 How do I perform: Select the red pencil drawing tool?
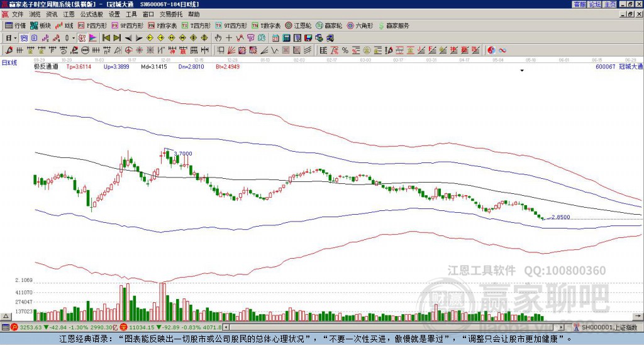click(x=9, y=50)
